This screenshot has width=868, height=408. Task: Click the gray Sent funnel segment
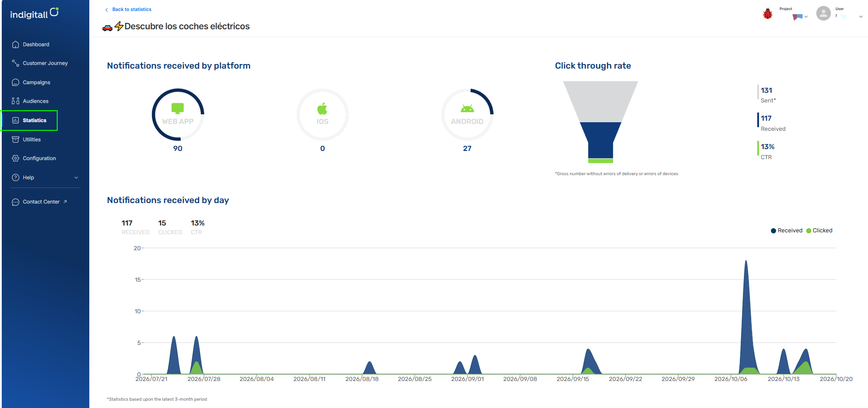[600, 102]
